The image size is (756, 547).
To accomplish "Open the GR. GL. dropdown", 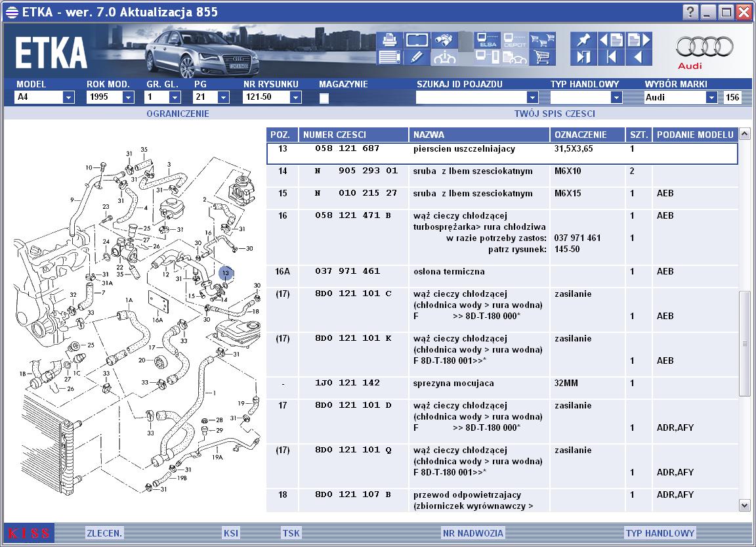I will [175, 97].
